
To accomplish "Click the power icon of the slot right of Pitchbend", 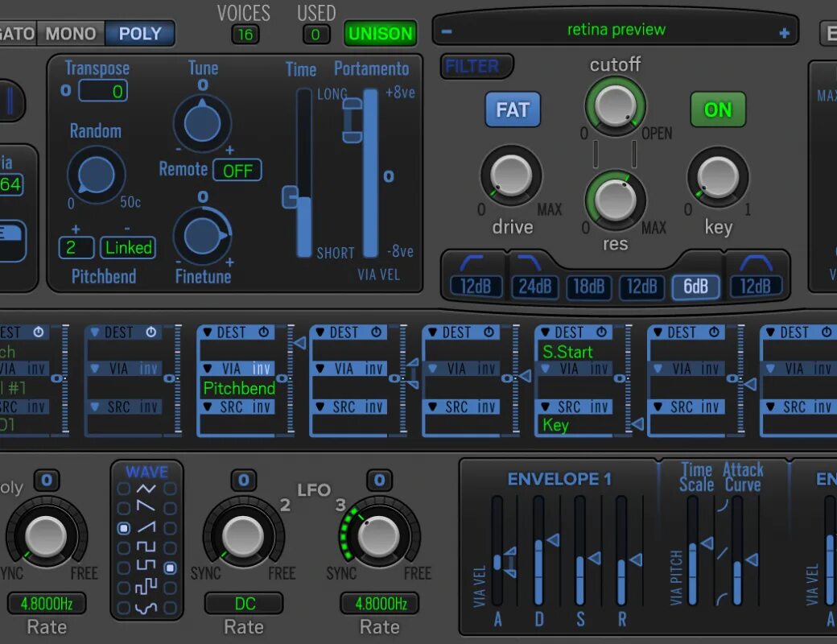I will pos(377,332).
